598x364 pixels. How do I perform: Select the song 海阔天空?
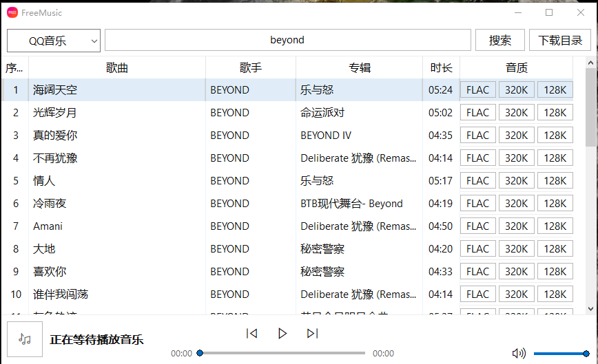55,90
